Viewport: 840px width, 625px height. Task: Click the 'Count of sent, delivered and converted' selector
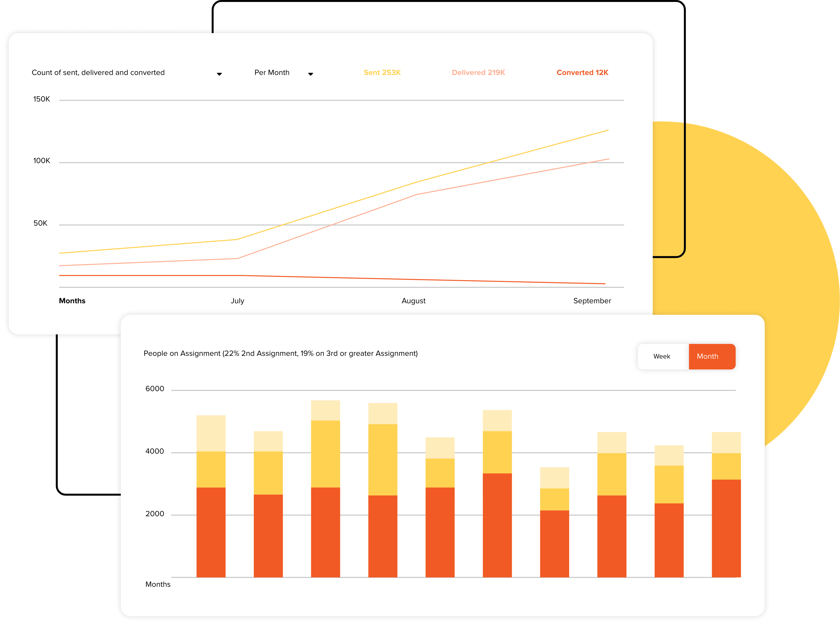98,73
